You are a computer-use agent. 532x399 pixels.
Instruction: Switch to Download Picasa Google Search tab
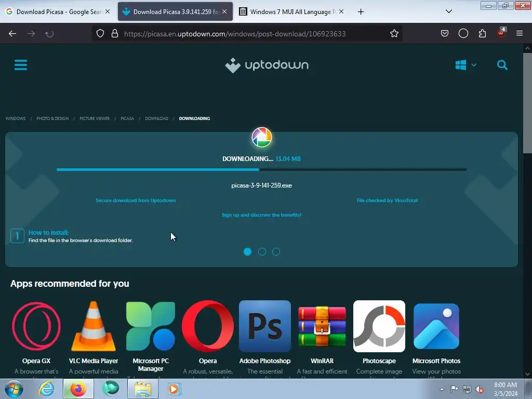(58, 12)
